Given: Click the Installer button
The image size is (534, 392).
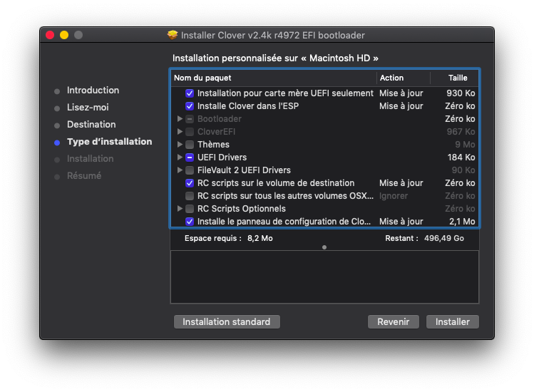Looking at the screenshot, I should [x=453, y=322].
